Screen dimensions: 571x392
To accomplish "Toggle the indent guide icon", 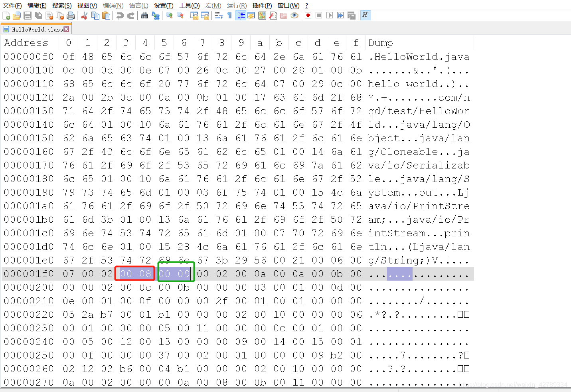I will [241, 16].
